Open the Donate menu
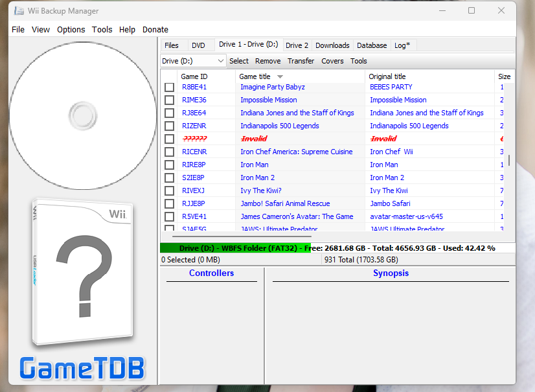Image resolution: width=535 pixels, height=392 pixels. (155, 30)
